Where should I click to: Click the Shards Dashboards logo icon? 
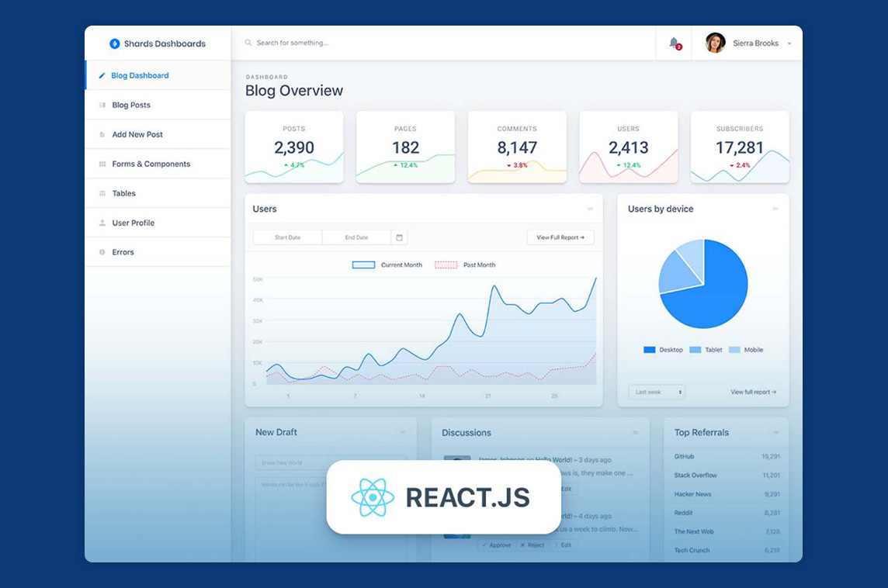(114, 43)
